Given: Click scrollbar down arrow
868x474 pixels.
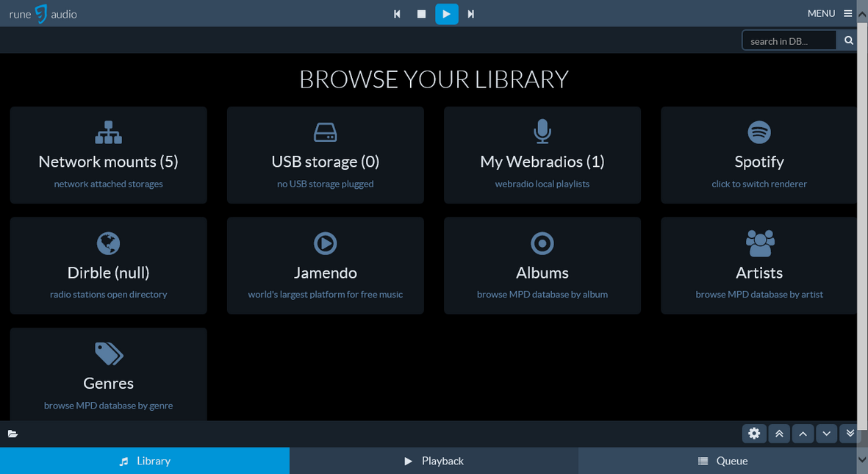Looking at the screenshot, I should pos(862,459).
